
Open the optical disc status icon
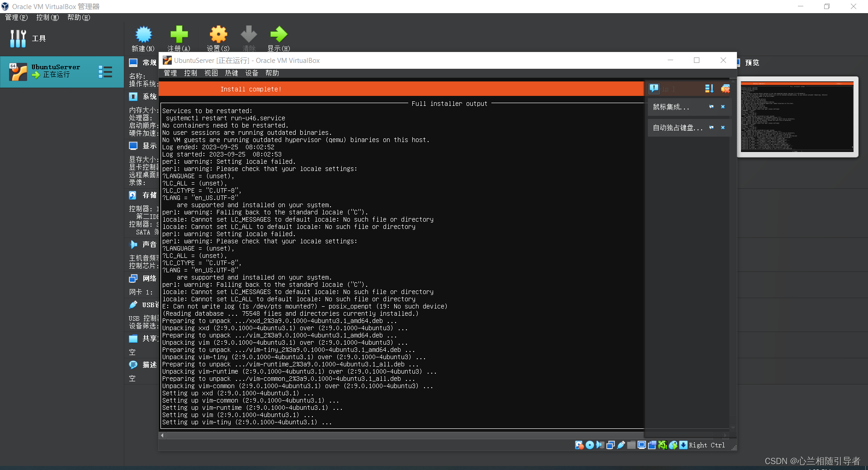590,445
